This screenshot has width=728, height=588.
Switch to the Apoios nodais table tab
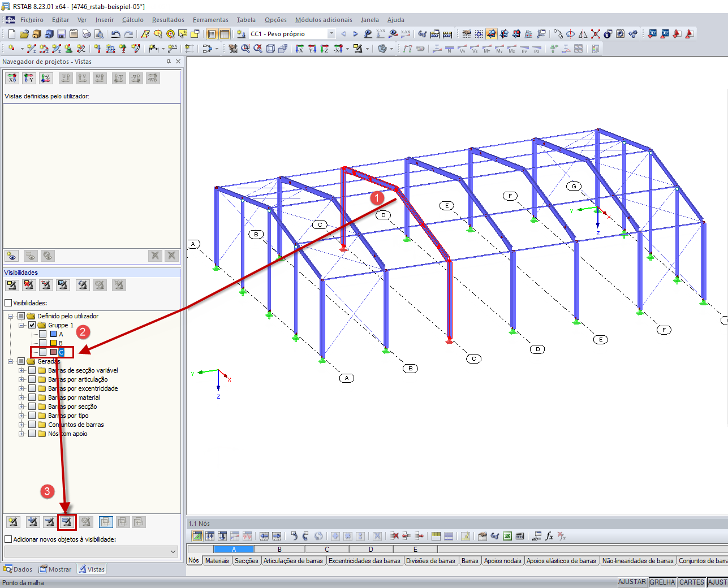(503, 561)
